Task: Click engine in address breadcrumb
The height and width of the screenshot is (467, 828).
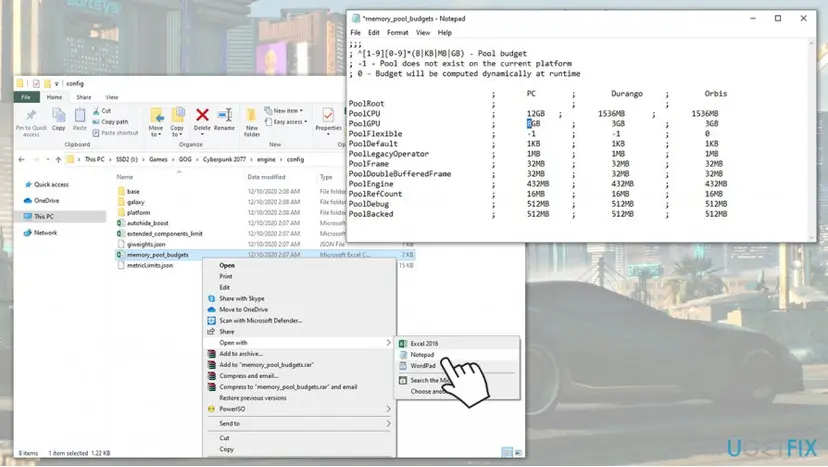Action: [266, 159]
